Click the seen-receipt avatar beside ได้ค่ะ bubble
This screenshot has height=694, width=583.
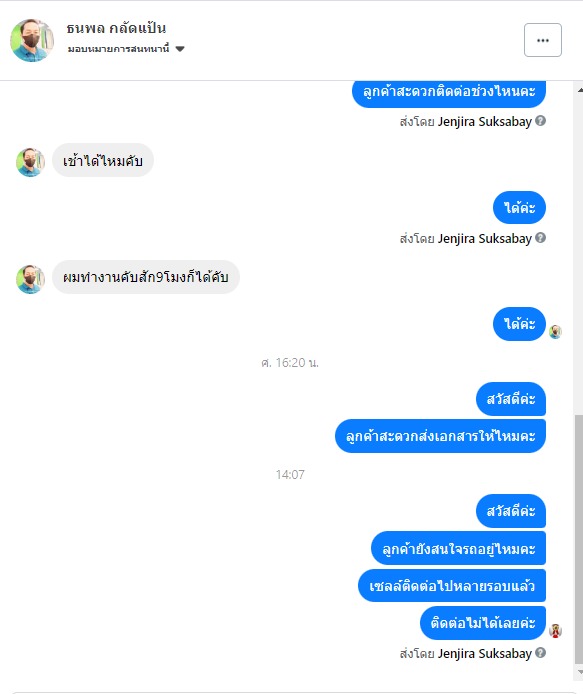tap(555, 332)
